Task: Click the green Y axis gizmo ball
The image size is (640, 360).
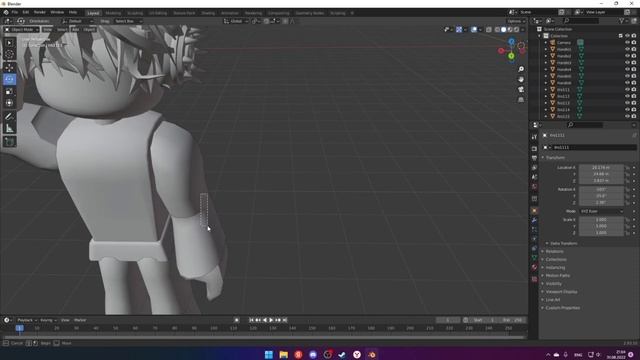Action: pos(511,56)
